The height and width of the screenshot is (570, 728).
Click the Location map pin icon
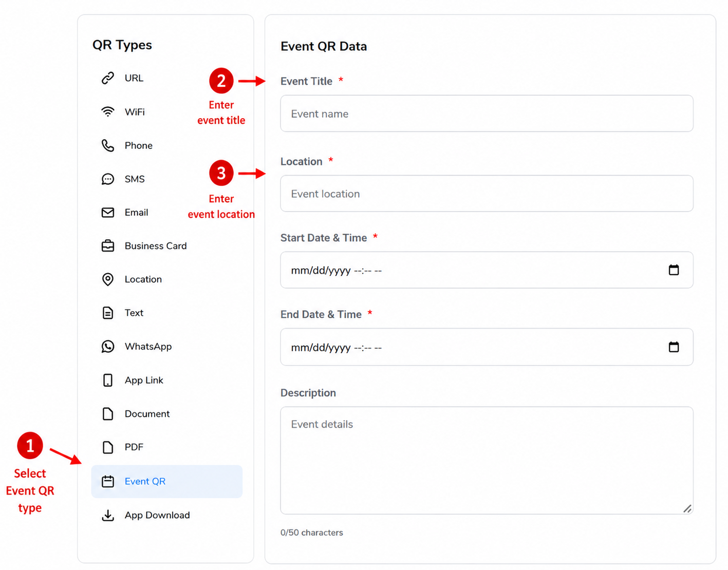[108, 279]
